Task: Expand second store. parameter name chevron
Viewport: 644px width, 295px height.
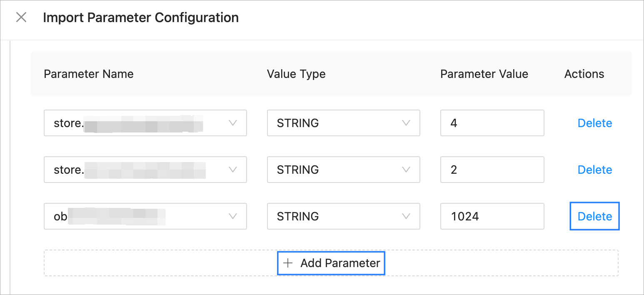Action: [233, 170]
